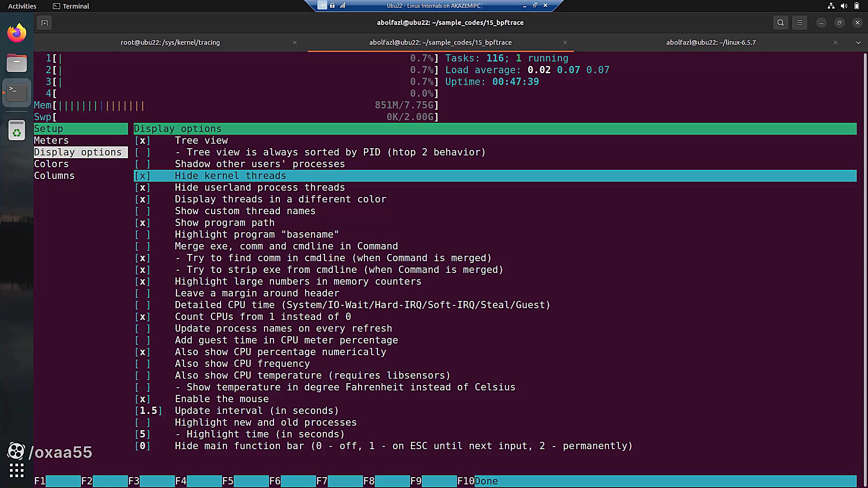Select Meters in Setup panel
The width and height of the screenshot is (868, 488).
52,141
